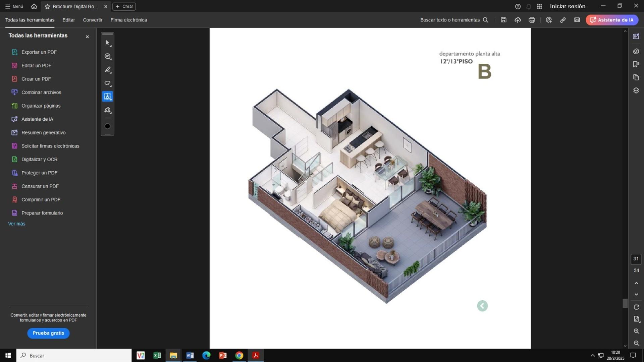Open the apps grid icon
644x362 pixels.
(x=539, y=6)
